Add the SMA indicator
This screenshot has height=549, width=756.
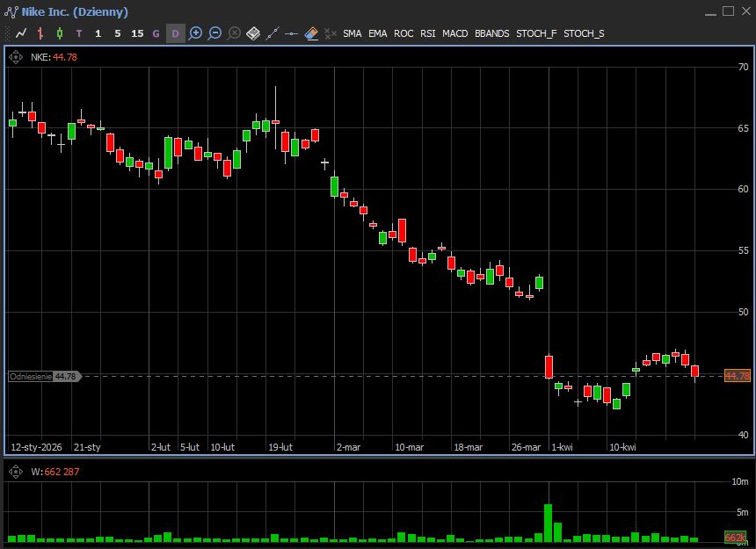pyautogui.click(x=352, y=33)
